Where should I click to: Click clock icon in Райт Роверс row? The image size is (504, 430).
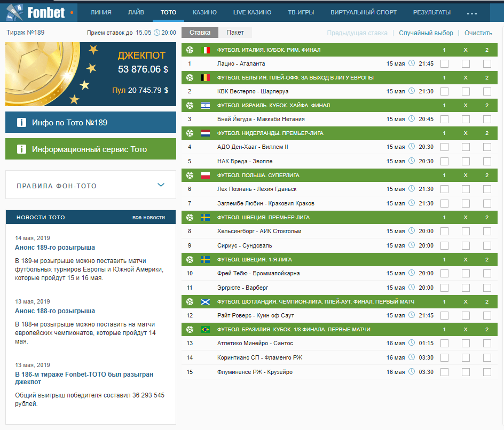click(412, 315)
